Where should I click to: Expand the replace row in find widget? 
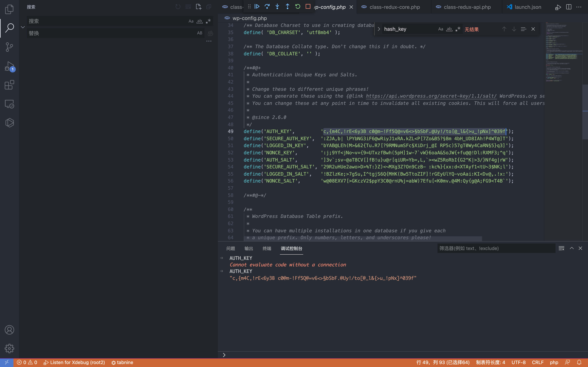coord(378,29)
